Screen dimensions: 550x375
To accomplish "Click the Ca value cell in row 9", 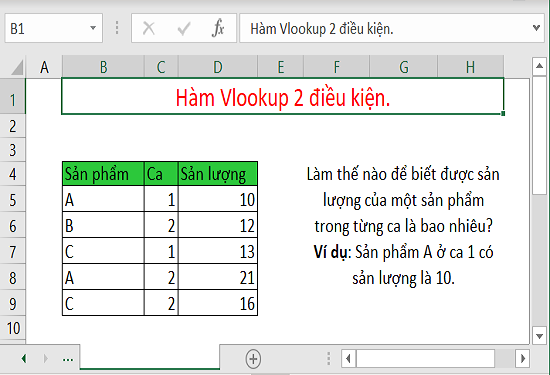I will pos(161,303).
